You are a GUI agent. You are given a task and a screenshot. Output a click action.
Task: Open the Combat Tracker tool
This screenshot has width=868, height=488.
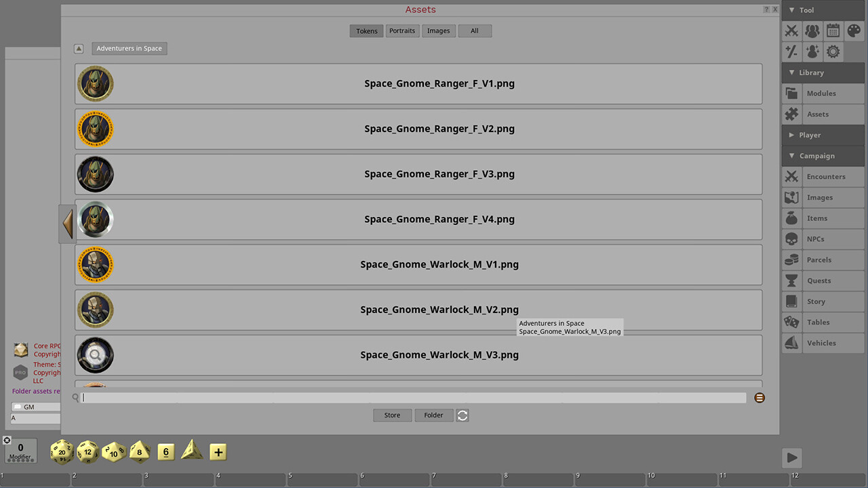[791, 30]
